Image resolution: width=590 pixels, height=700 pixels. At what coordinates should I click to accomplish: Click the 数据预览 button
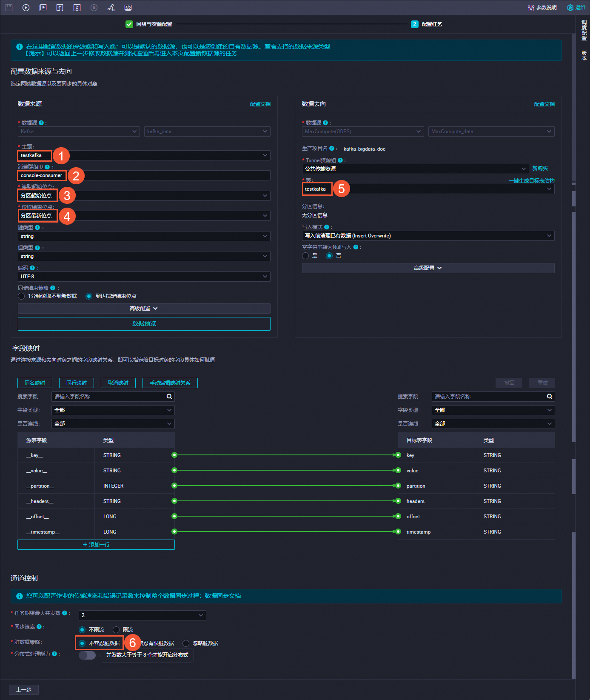[x=144, y=323]
